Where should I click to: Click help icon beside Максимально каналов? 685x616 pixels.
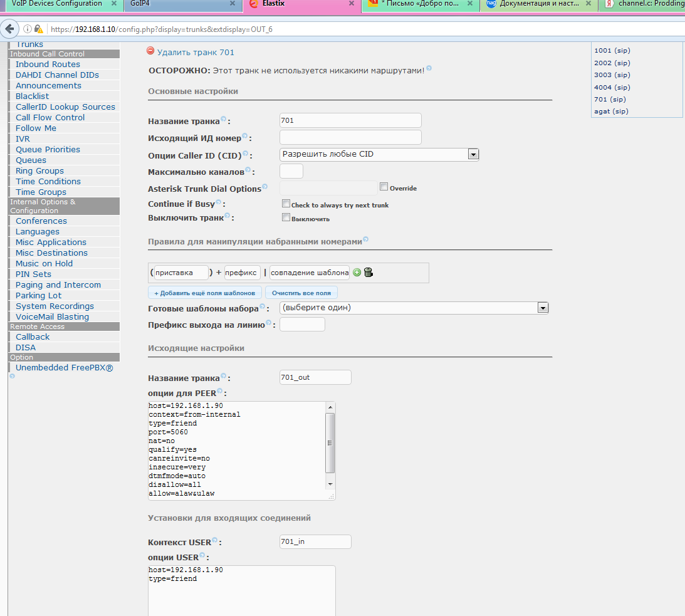[x=248, y=170]
